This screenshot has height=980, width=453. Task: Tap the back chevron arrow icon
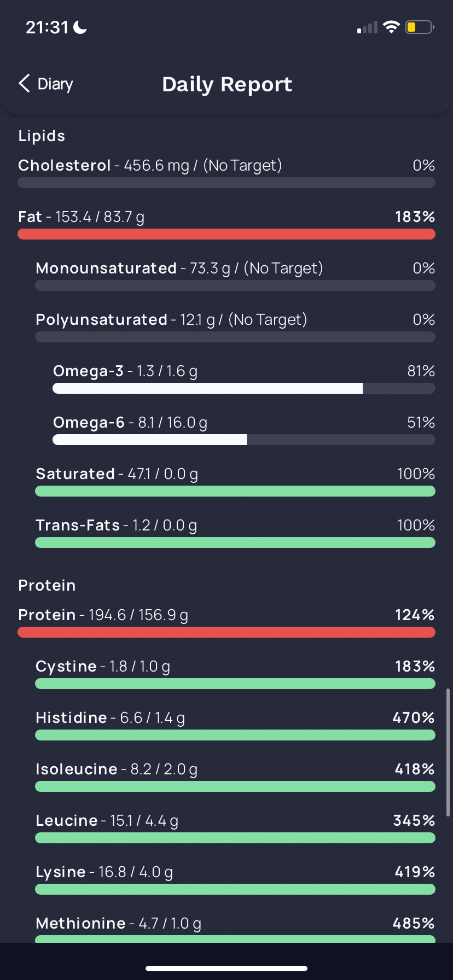point(24,84)
